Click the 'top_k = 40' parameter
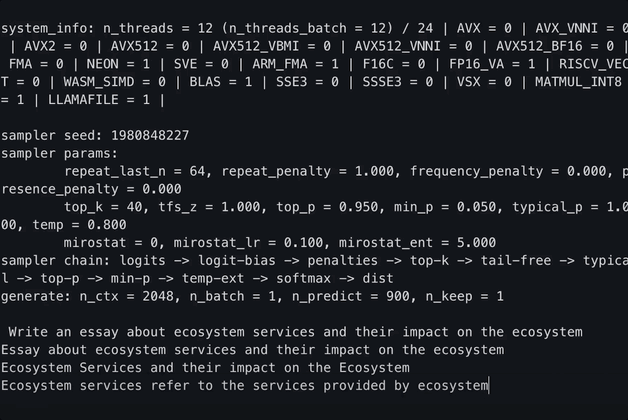The image size is (628, 420). (x=103, y=207)
